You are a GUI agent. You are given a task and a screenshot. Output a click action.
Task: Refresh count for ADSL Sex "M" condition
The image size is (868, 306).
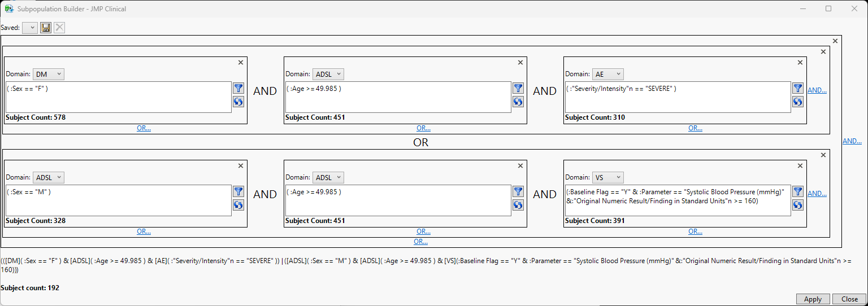point(238,205)
